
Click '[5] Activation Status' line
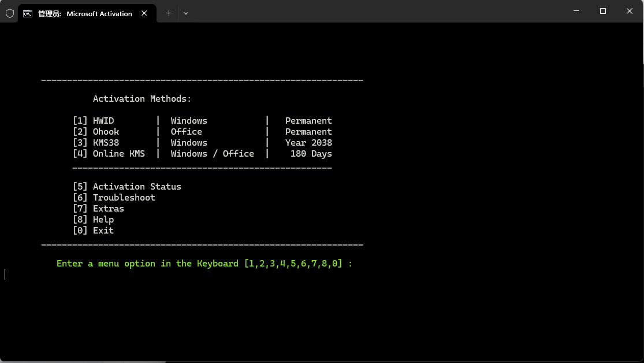click(x=127, y=187)
